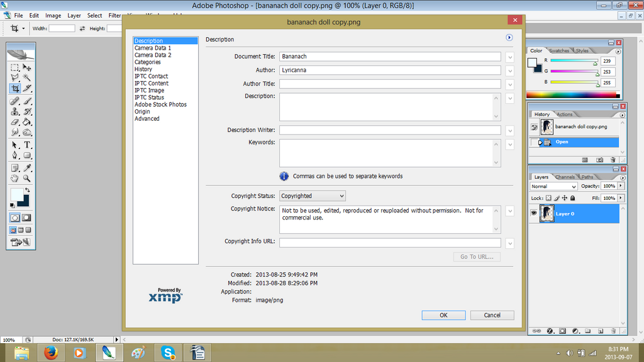Select the Path Selection arrow tool
The height and width of the screenshot is (362, 644).
pos(15,145)
